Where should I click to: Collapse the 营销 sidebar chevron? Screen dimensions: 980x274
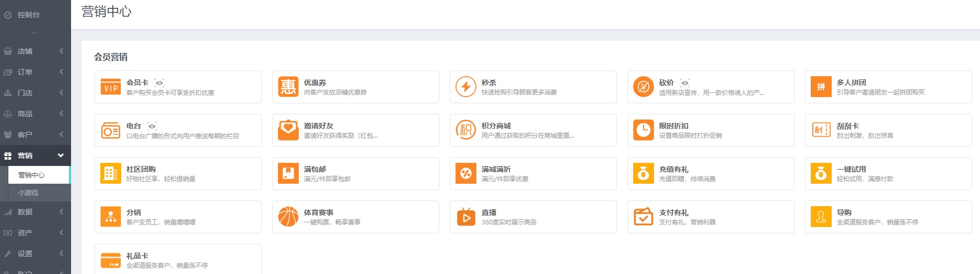pos(61,156)
